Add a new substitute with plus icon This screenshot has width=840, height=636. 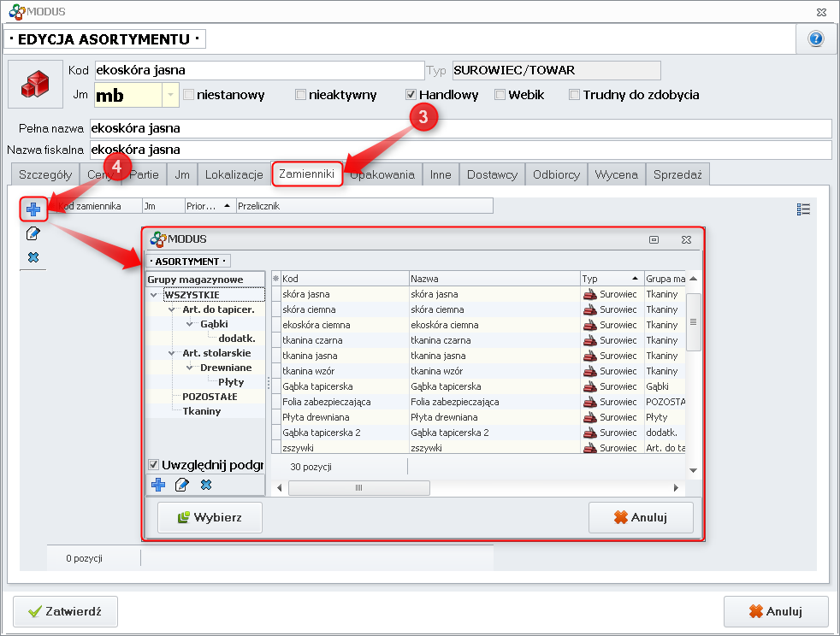click(33, 209)
